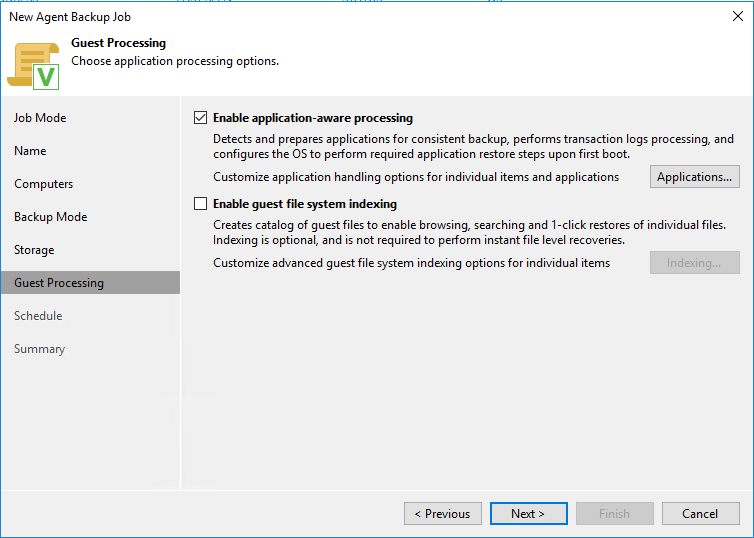
Task: Proceed with the Next > button
Action: coord(528,514)
